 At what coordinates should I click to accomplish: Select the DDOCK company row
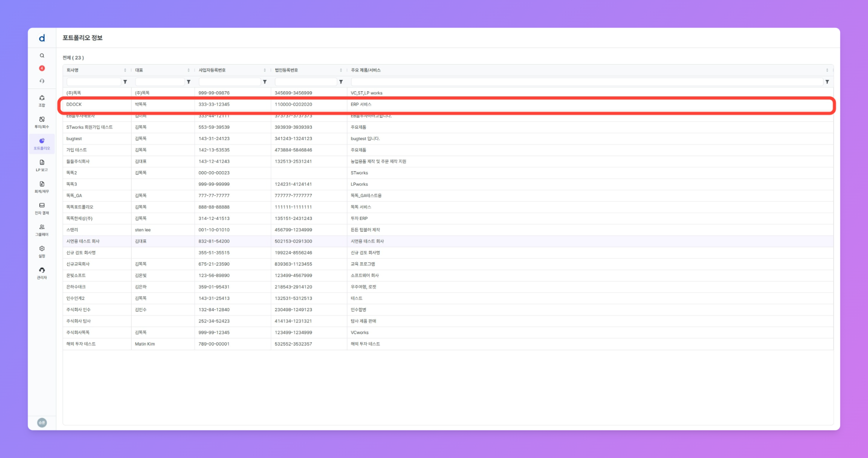click(x=74, y=104)
